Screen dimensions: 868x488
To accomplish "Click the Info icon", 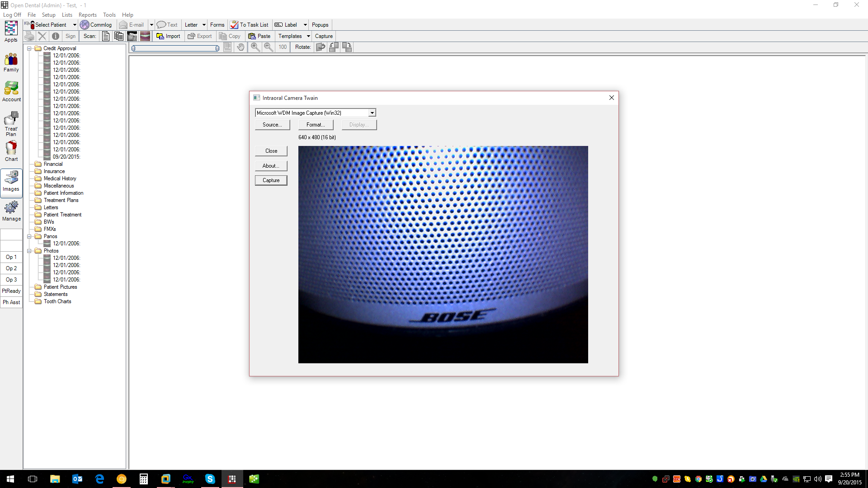I will pyautogui.click(x=55, y=36).
